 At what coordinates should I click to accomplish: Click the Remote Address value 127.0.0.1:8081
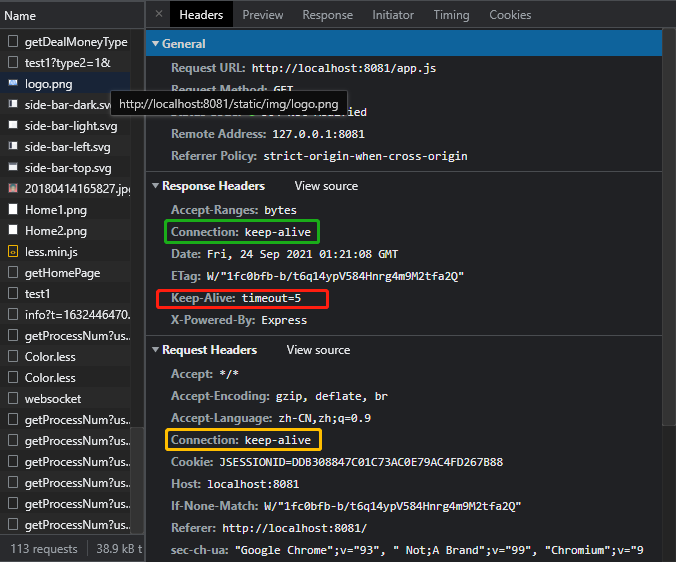[318, 134]
